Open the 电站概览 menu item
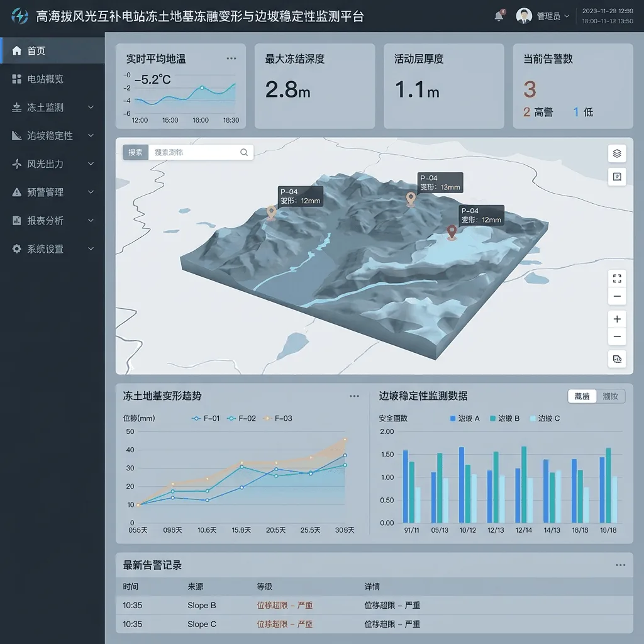Screen dimensions: 644x644 (x=53, y=79)
